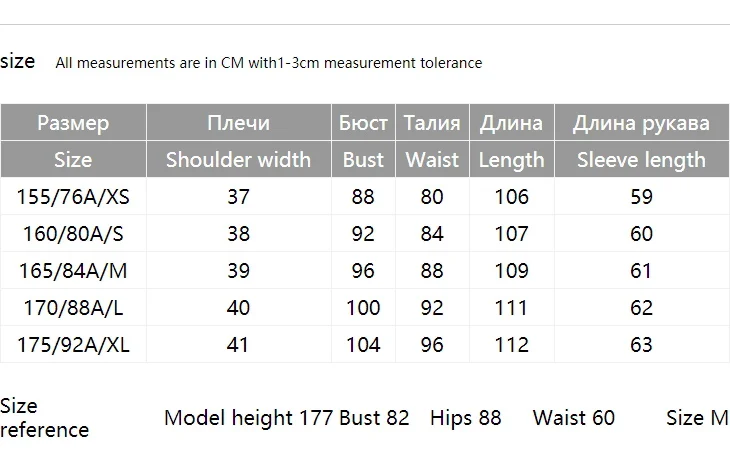Click the Waist 60 reference text
The image size is (730, 466).
coord(574,418)
